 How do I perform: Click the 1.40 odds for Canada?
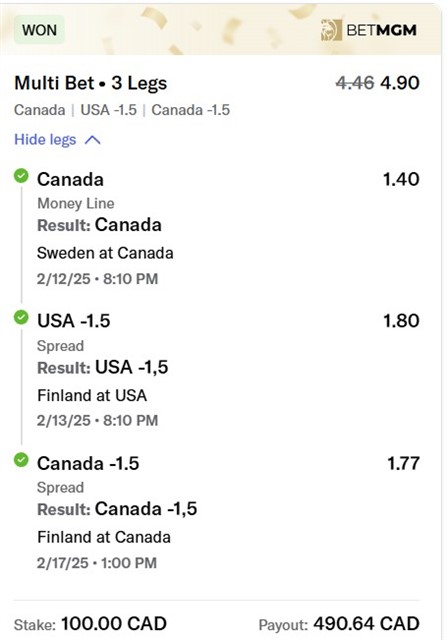tap(401, 179)
